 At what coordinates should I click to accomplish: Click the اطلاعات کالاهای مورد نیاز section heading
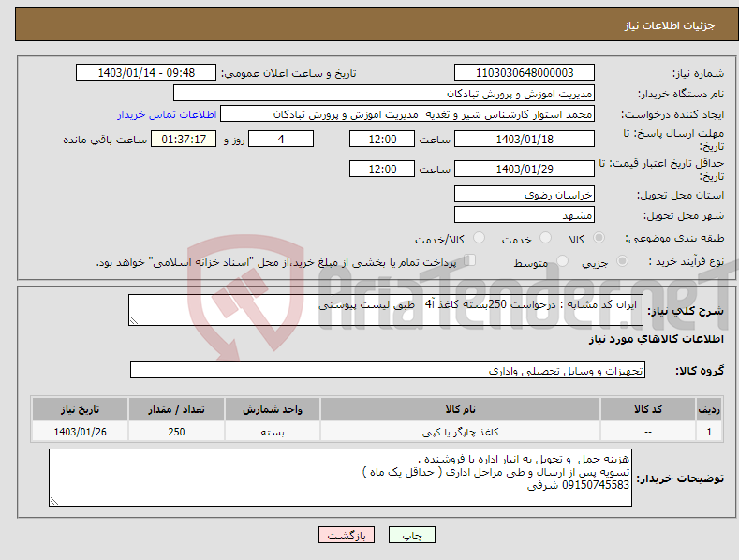tap(656, 339)
